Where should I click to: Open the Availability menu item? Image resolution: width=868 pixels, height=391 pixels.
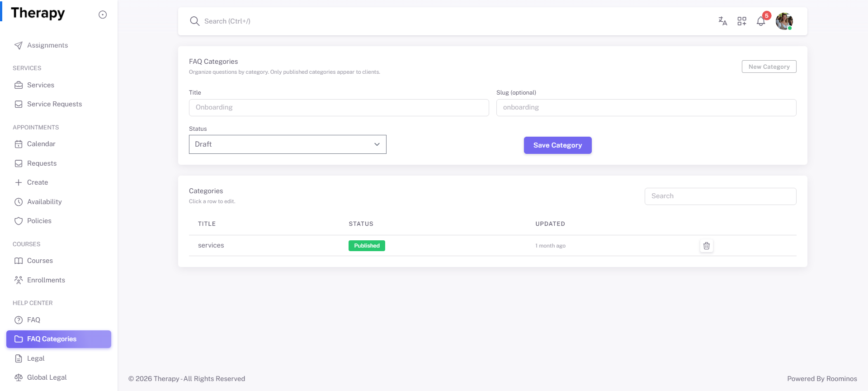[x=59, y=202]
